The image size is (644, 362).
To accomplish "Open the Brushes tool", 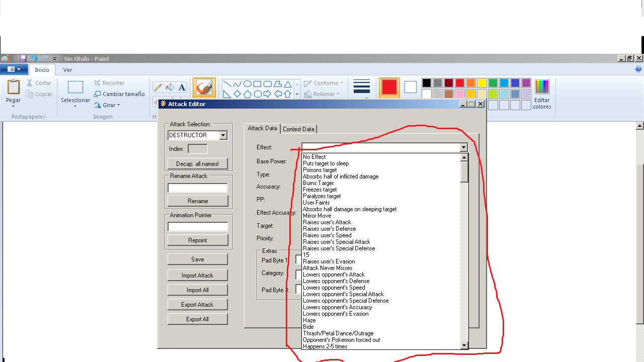I will 204,87.
